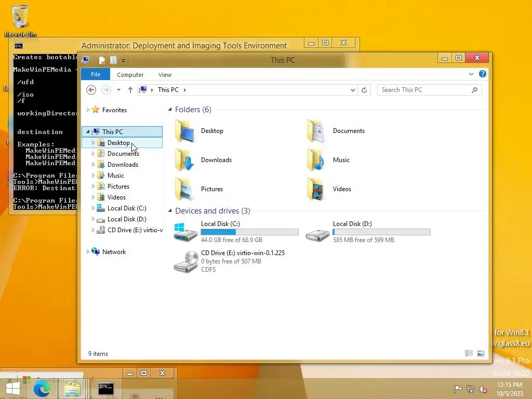532x399 pixels.
Task: Click the Properties quick access toolbar icon
Action: click(102, 60)
